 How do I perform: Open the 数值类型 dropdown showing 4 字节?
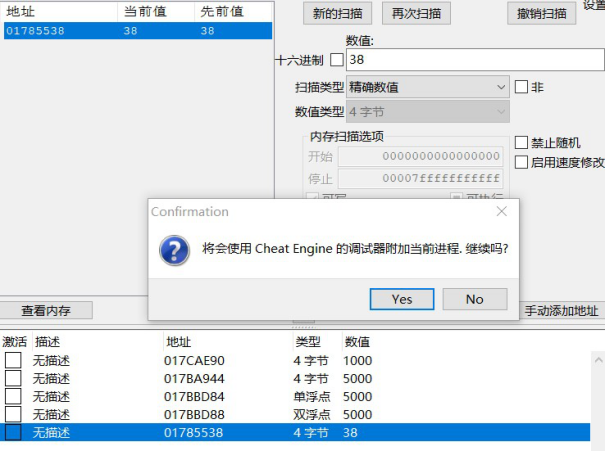point(428,112)
